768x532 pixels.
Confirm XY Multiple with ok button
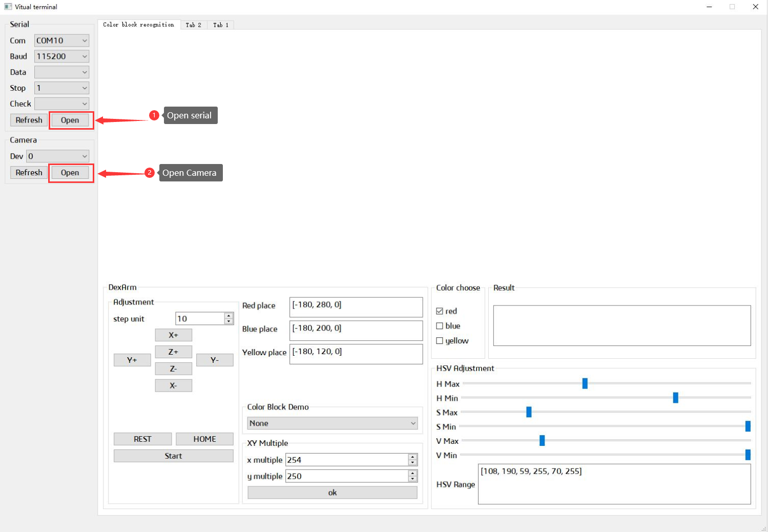click(x=333, y=493)
